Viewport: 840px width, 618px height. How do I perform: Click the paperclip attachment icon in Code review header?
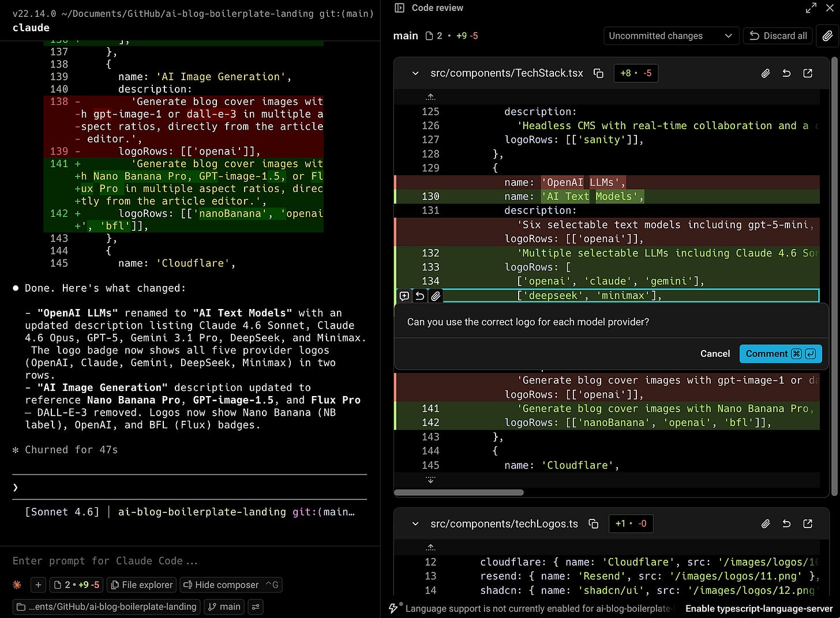pyautogui.click(x=827, y=36)
